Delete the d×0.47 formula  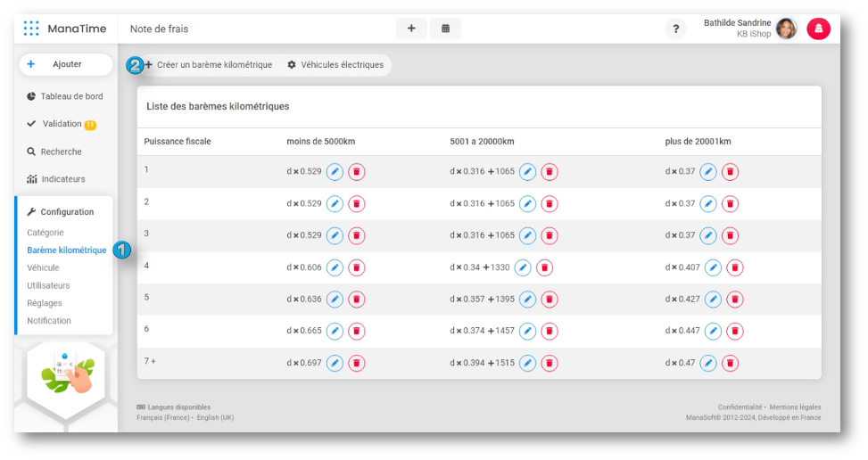[x=730, y=363]
